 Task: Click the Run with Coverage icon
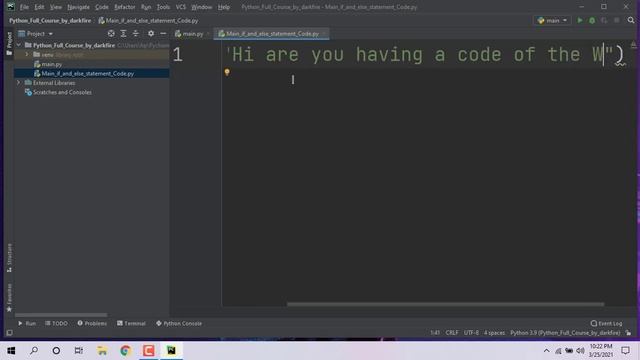pyautogui.click(x=604, y=20)
